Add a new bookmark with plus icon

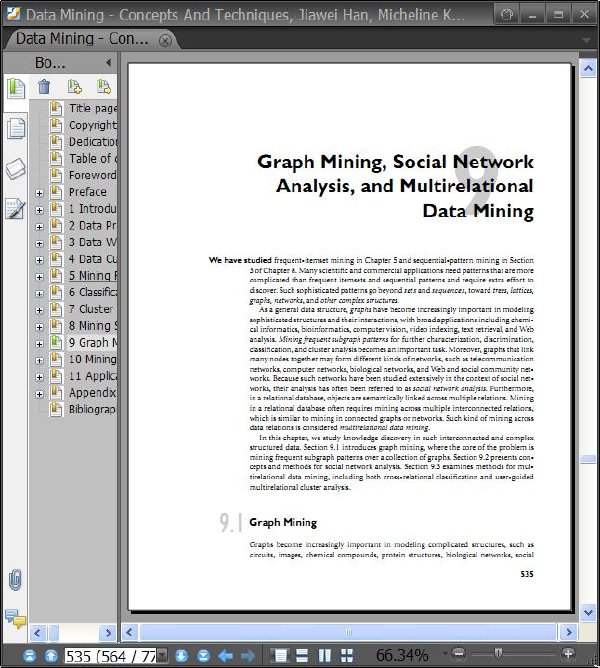tap(74, 86)
